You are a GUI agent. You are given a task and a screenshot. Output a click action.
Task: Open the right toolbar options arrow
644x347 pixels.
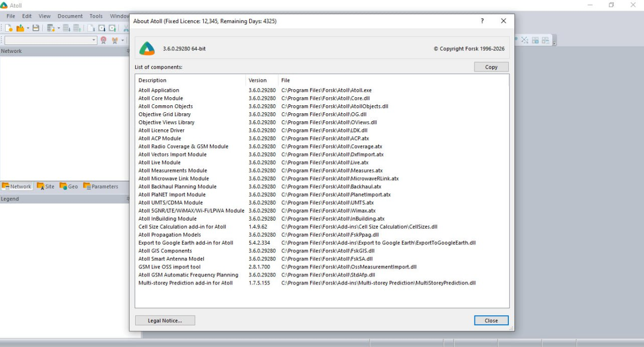pyautogui.click(x=555, y=43)
